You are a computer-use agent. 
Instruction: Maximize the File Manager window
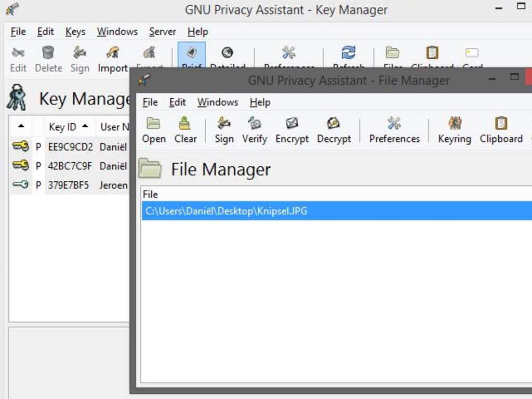point(514,77)
